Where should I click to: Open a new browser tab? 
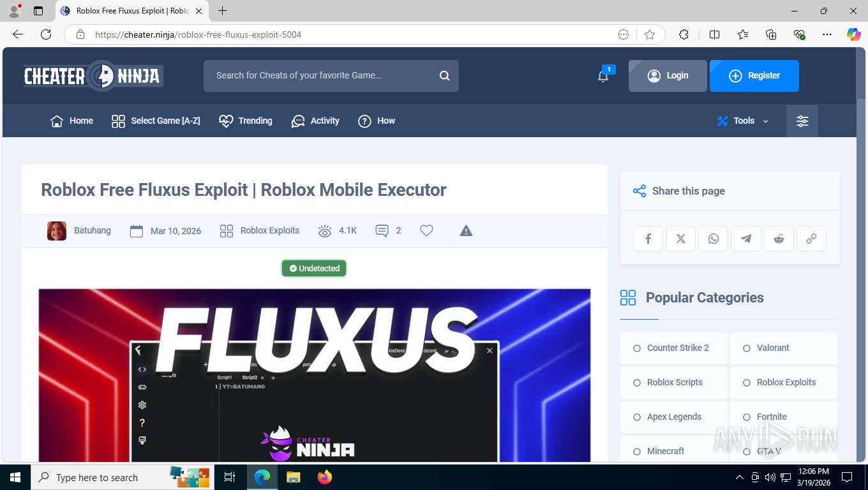(x=222, y=11)
